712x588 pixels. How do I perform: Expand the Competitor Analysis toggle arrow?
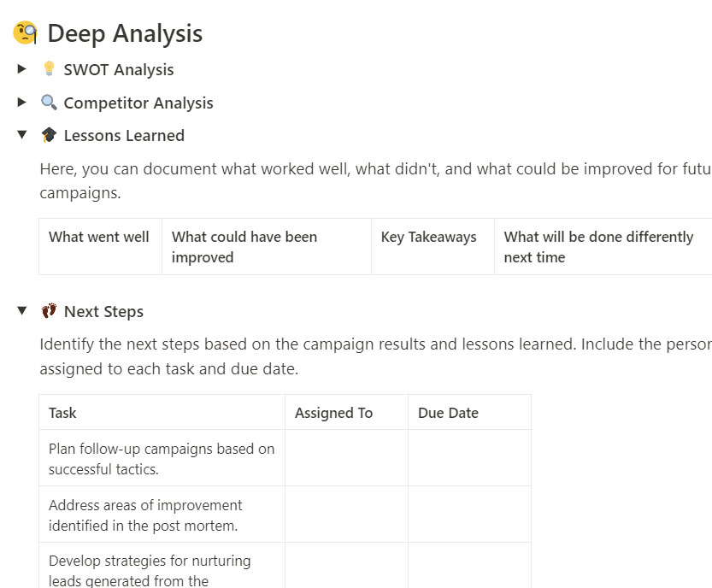[x=22, y=103]
